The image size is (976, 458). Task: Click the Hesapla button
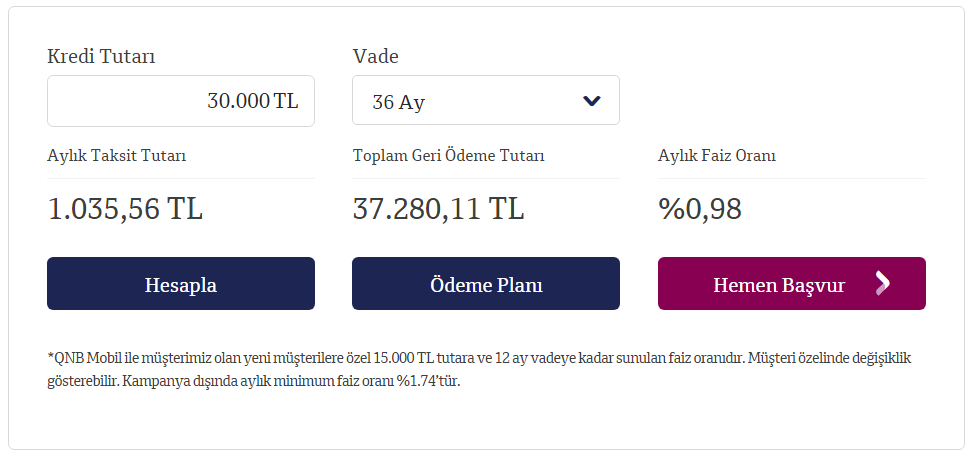[x=181, y=283]
